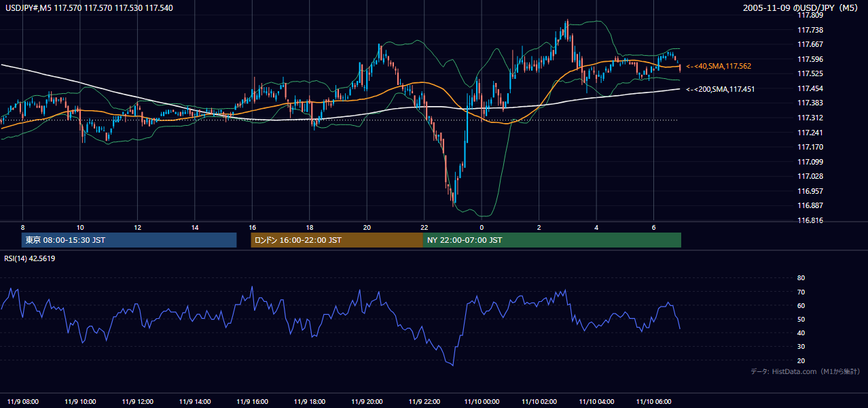Click price axis value 117.170
This screenshot has width=868, height=408.
[x=810, y=147]
